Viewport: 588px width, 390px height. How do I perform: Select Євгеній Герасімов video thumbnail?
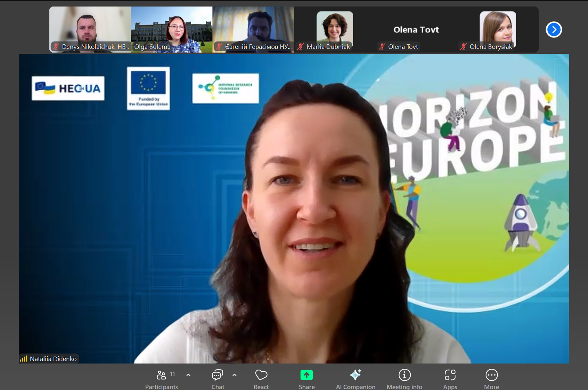pos(253,29)
